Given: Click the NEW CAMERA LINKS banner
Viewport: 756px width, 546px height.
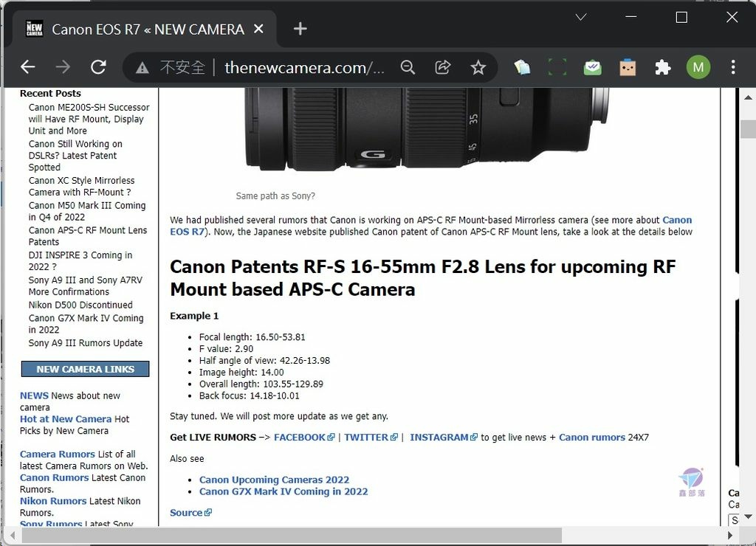Looking at the screenshot, I should pos(86,369).
